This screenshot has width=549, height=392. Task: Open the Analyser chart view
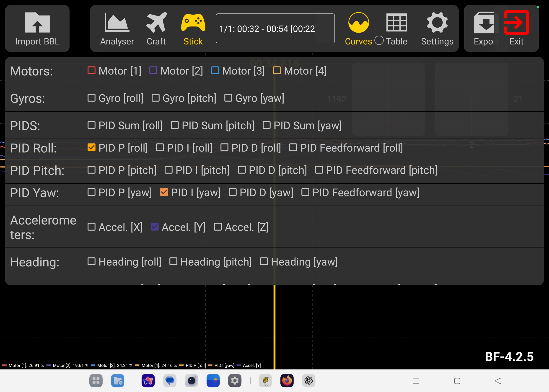pyautogui.click(x=117, y=22)
